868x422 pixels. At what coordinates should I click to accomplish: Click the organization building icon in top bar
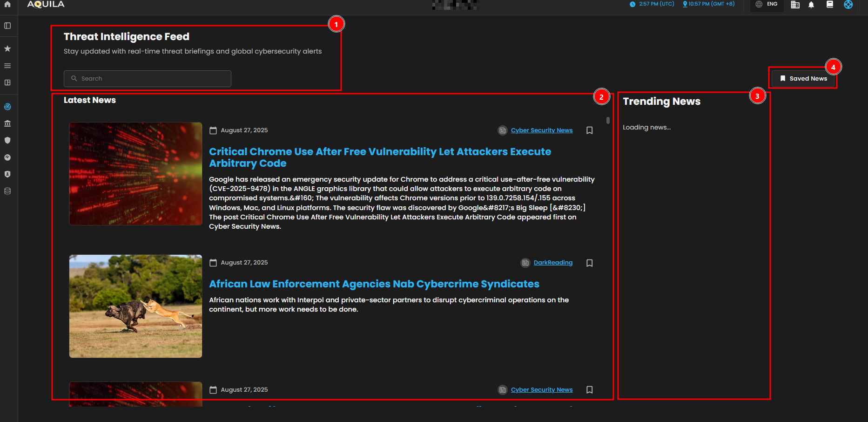pos(795,5)
